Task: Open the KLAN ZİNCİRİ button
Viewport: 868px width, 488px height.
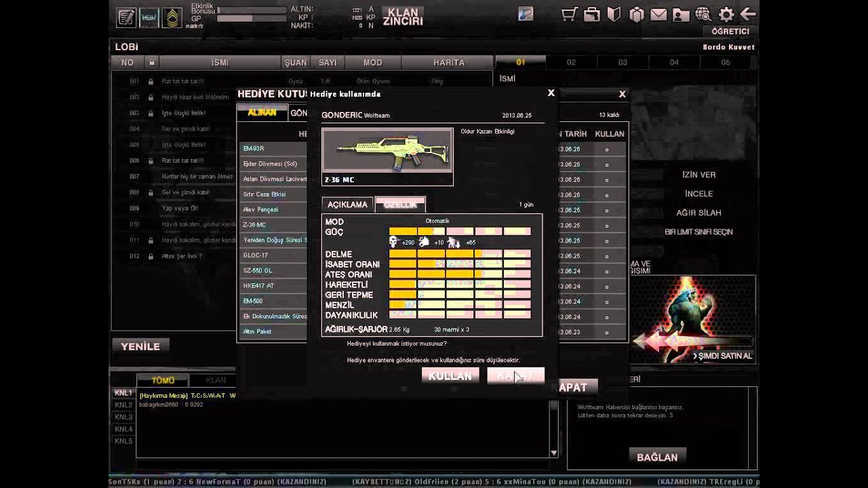Action: [403, 17]
